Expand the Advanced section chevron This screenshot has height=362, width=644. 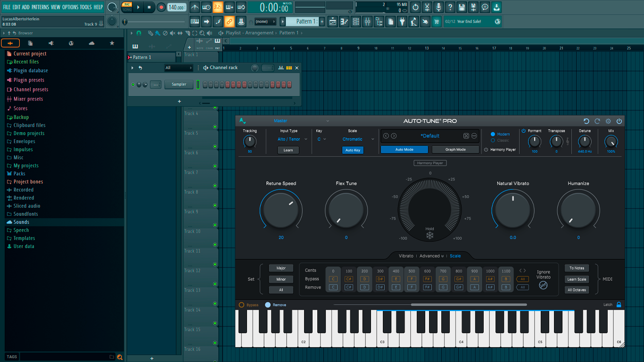tap(442, 256)
